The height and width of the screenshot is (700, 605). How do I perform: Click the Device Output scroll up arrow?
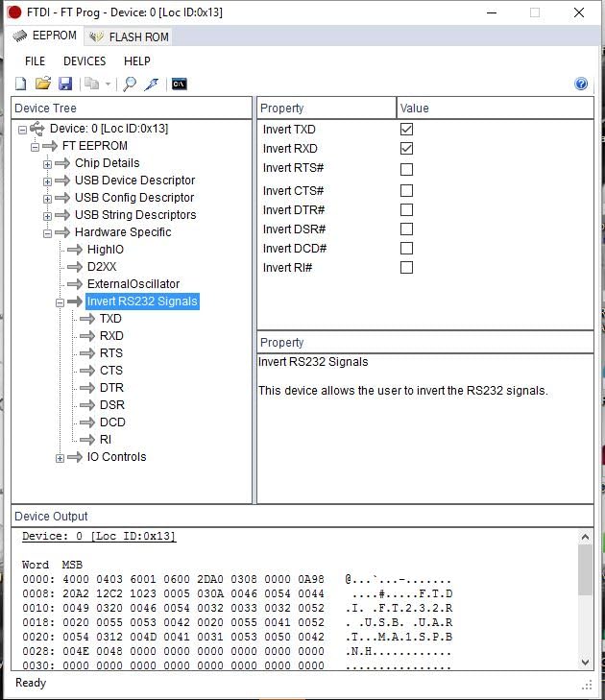tap(585, 537)
